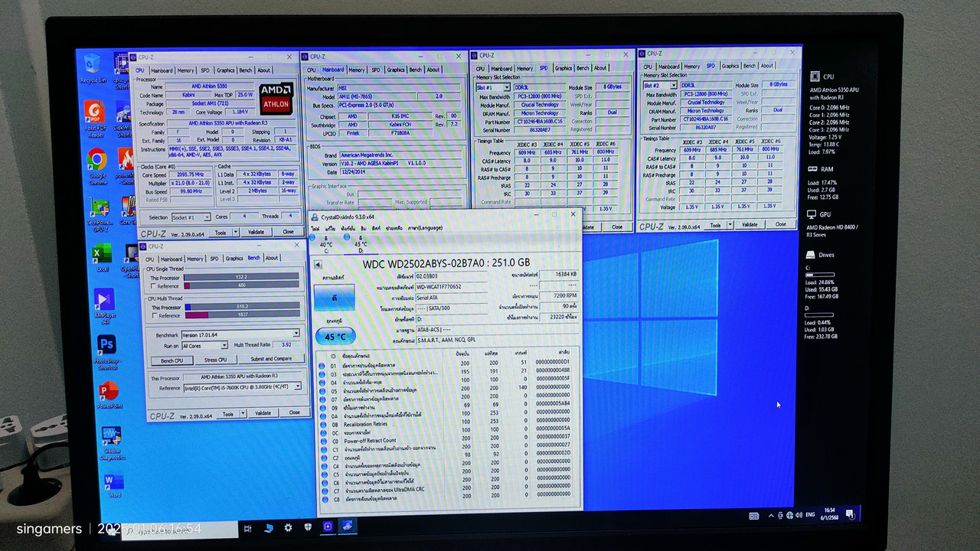Click the CrystalDiskInfo previous disk arrow

(x=318, y=265)
